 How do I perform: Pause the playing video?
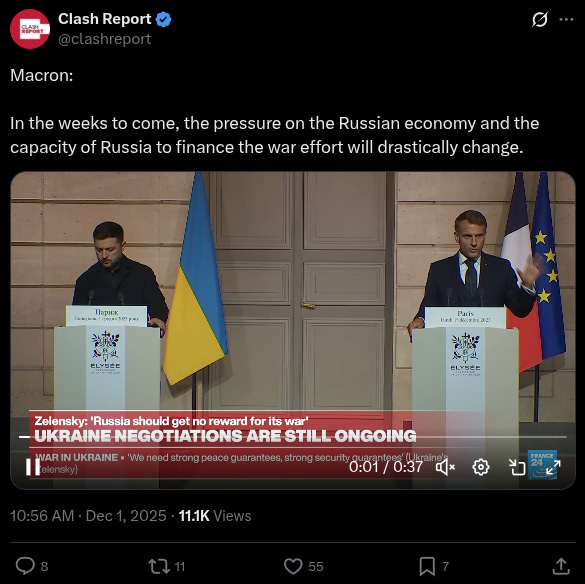tap(33, 466)
